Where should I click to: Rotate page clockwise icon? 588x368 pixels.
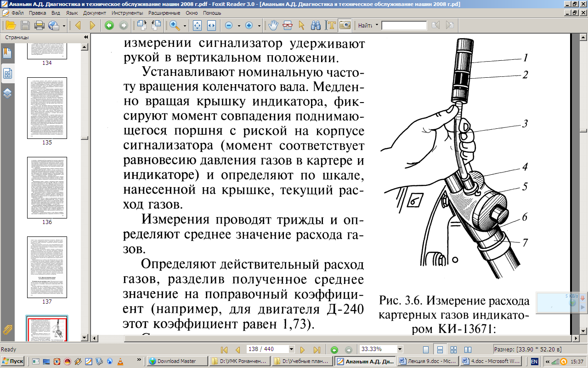[142, 25]
